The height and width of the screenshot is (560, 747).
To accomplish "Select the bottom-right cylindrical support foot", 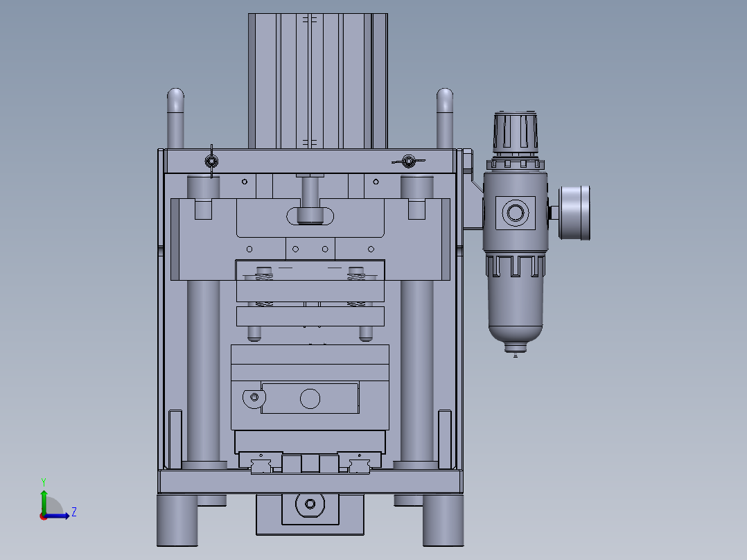I will [x=443, y=520].
